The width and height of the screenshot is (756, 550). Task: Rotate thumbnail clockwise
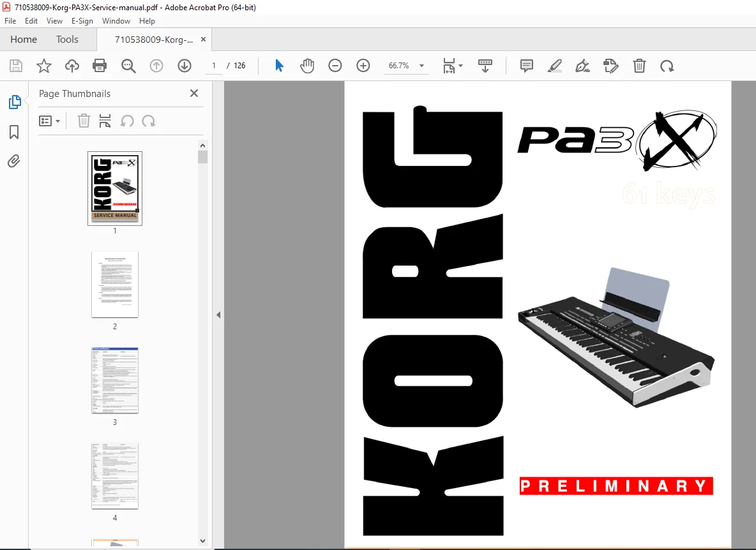149,121
